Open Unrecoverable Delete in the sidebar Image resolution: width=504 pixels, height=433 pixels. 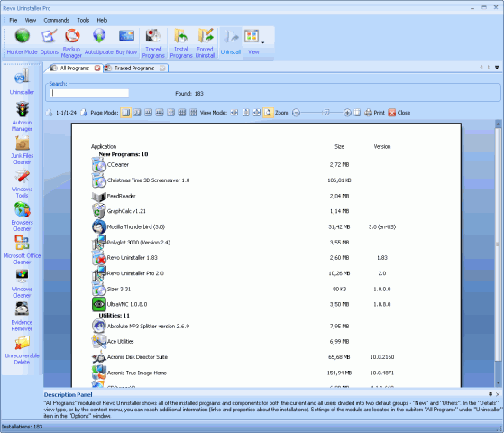tap(22, 350)
